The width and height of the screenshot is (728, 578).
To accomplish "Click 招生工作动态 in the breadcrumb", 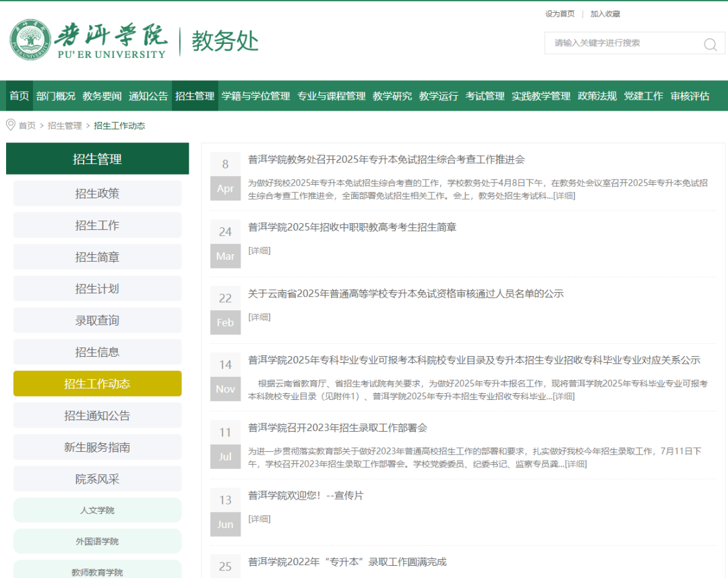I will [x=119, y=125].
